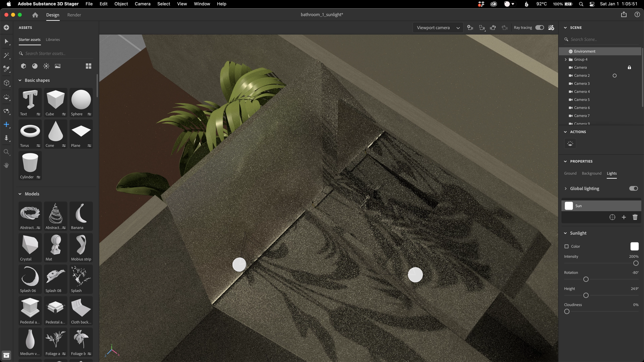Image resolution: width=644 pixels, height=362 pixels.
Task: Collapse the Basic shapes section
Action: [x=20, y=80]
